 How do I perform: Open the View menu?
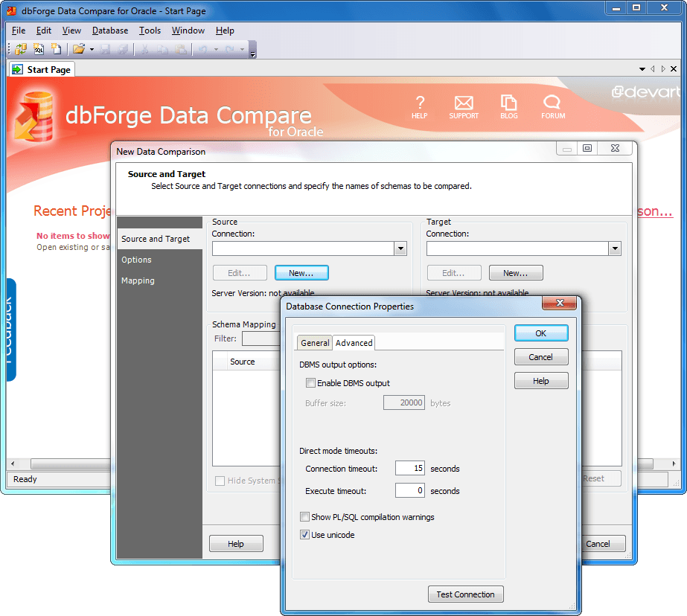point(71,31)
